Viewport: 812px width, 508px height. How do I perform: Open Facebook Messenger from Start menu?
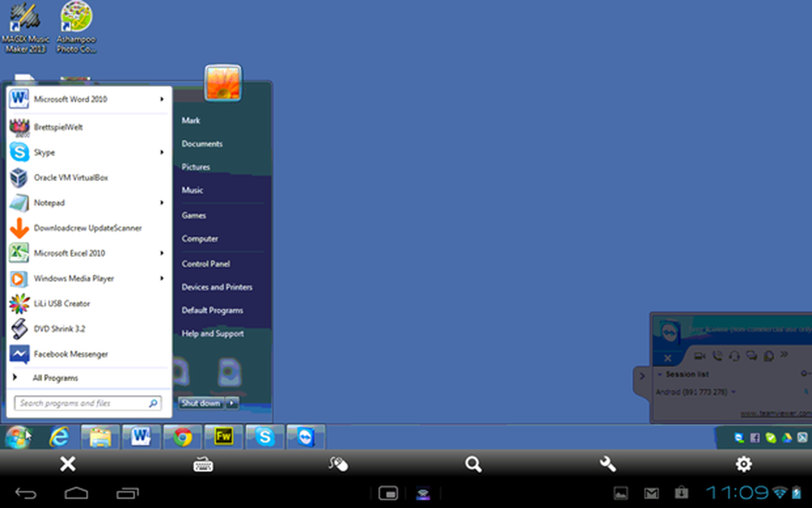click(88, 354)
